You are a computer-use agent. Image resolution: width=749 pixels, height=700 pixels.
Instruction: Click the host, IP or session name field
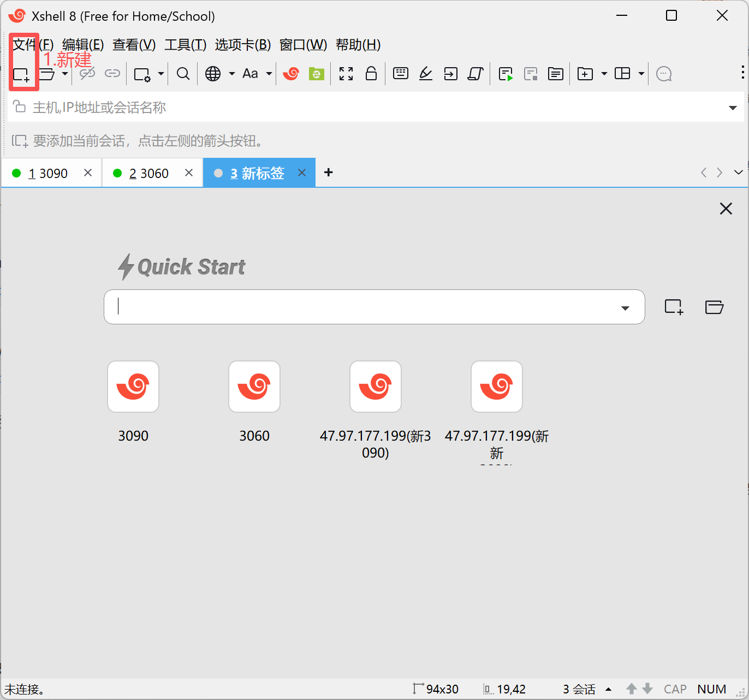[377, 108]
